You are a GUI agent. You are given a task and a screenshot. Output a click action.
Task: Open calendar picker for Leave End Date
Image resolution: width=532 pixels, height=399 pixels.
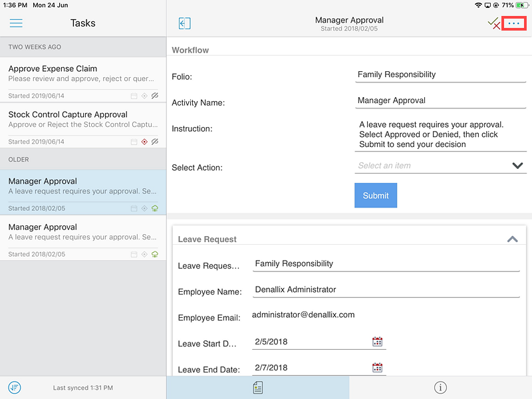point(377,368)
